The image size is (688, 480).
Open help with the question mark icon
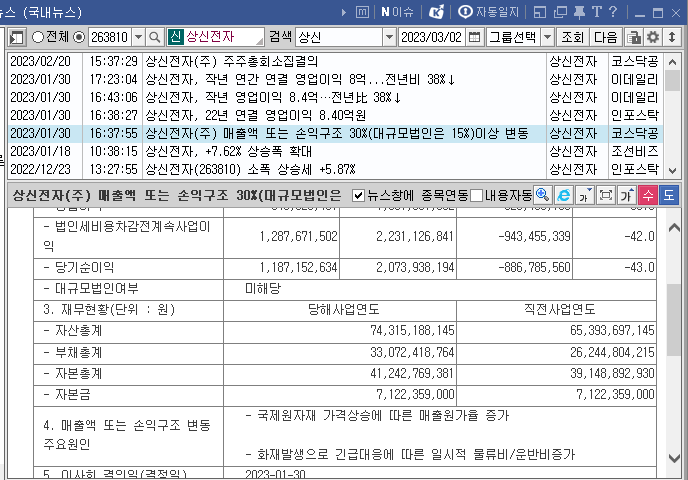[x=613, y=12]
